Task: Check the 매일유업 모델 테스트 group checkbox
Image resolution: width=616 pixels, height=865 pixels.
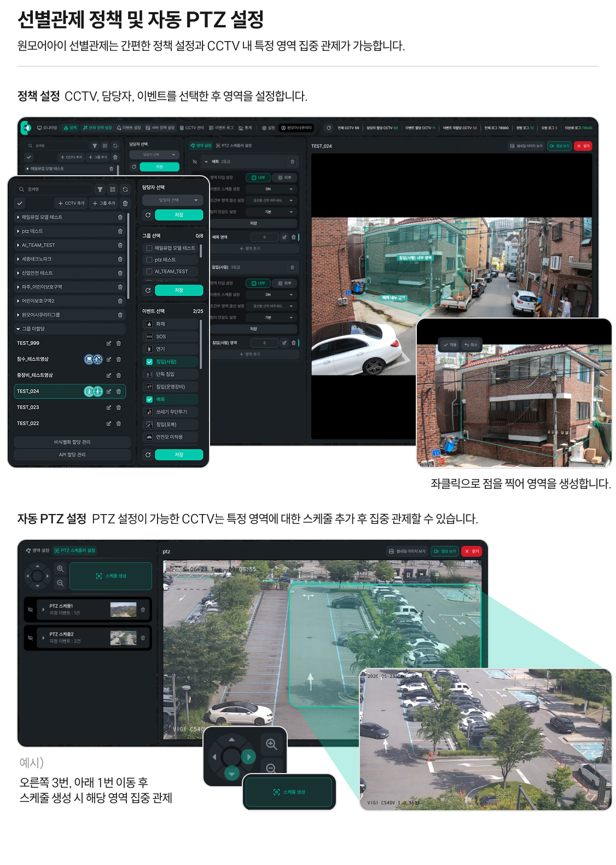Action: (x=149, y=248)
